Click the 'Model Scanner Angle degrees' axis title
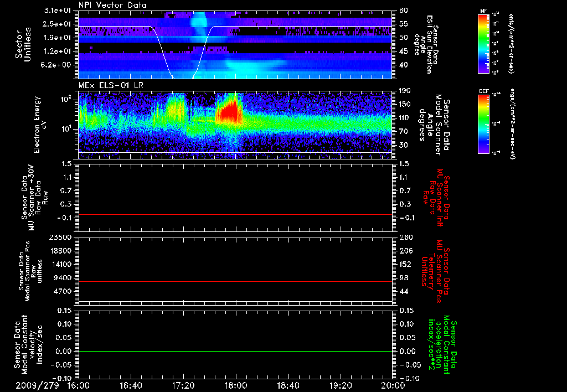 [x=434, y=125]
